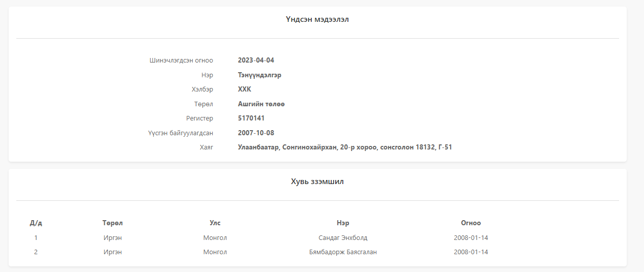Select shareholder Бямбадорж Баясгалан
The height and width of the screenshot is (272, 644).
tap(343, 252)
